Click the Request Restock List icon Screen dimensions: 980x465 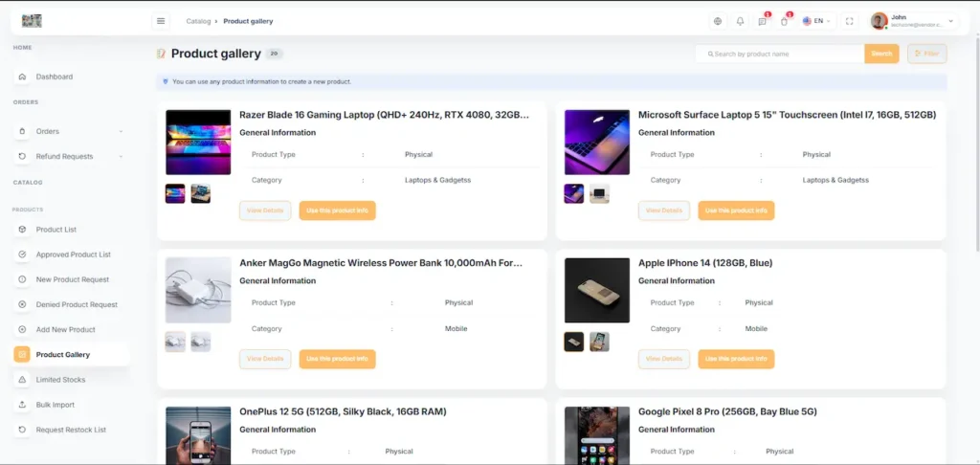point(23,430)
